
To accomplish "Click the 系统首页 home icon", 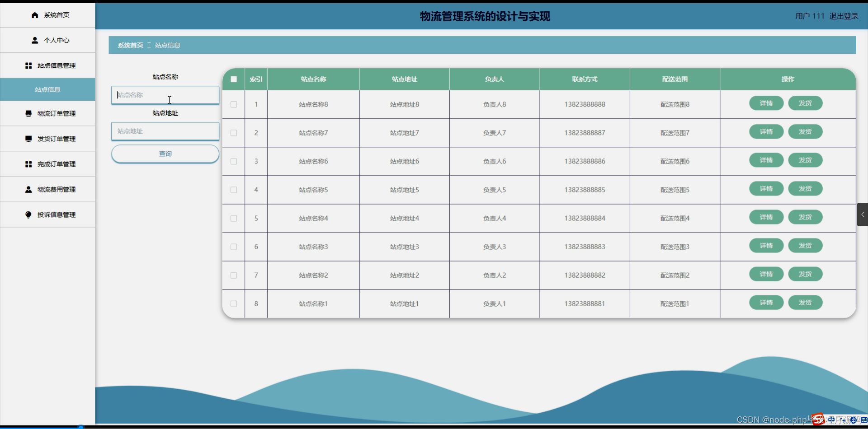I will tap(34, 15).
